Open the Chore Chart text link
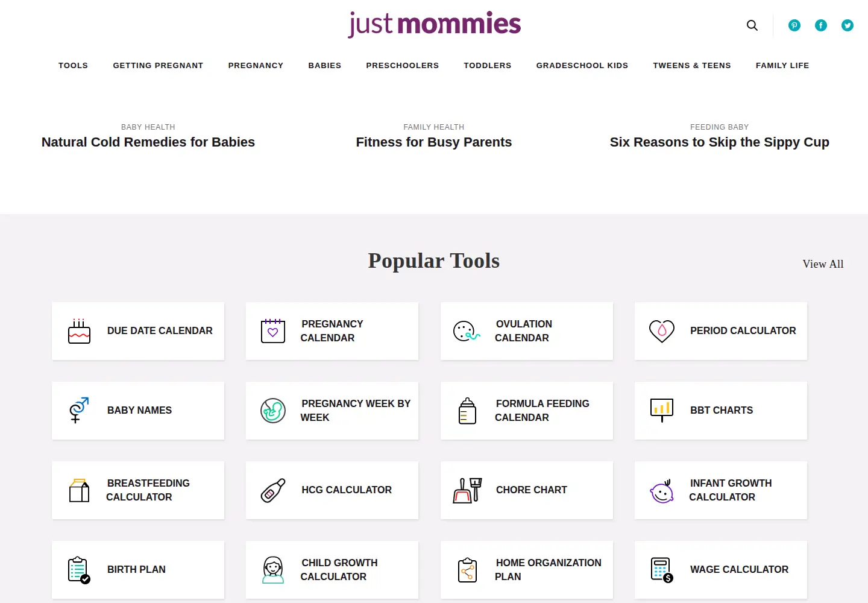This screenshot has height=603, width=868. coord(532,490)
